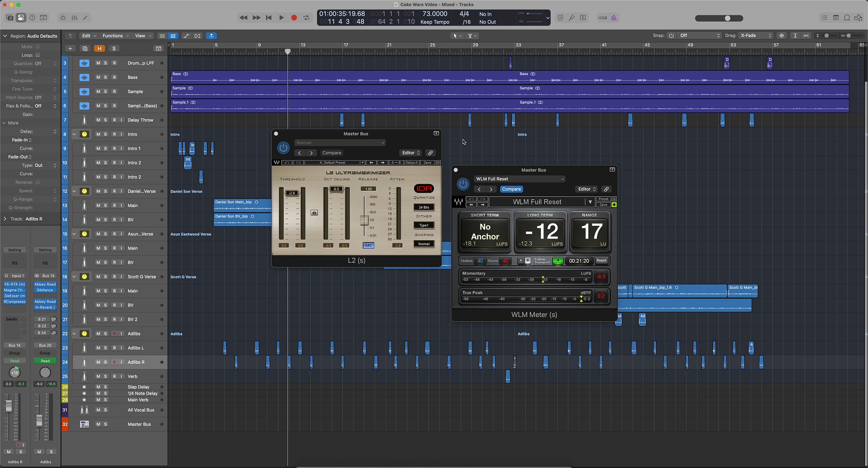Viewport: 868px width, 468px height.
Task: Check the Mute region checkbox
Action: [38, 46]
